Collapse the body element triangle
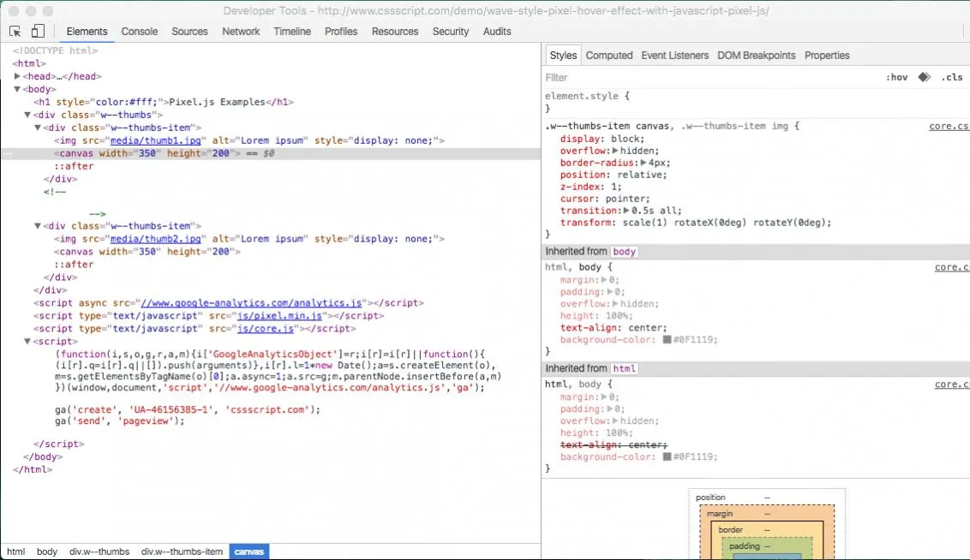The image size is (970, 560). (16, 89)
